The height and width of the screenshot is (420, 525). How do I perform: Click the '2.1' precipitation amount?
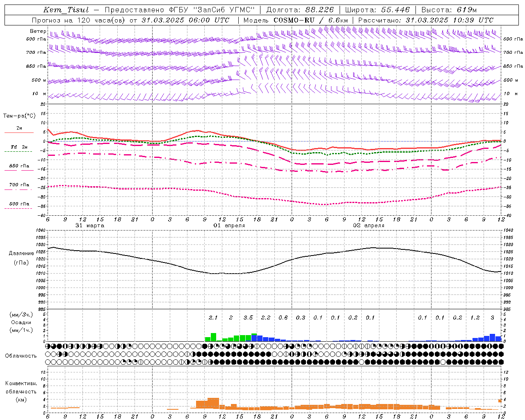(213, 317)
